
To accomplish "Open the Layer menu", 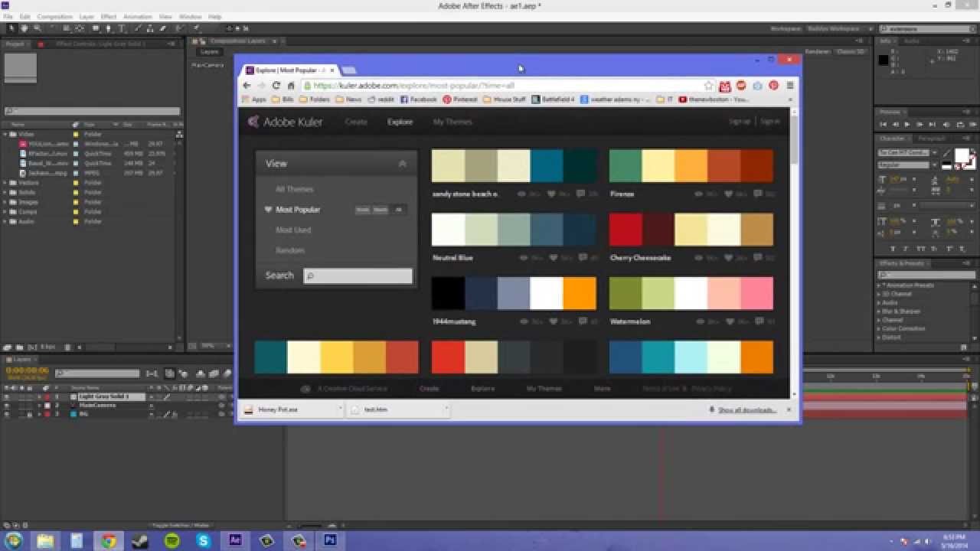I will pos(87,16).
